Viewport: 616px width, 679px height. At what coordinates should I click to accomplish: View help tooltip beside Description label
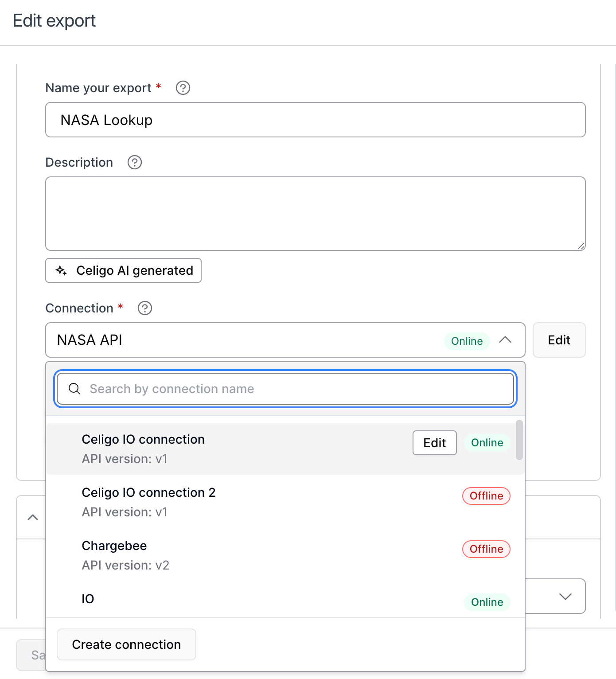tap(135, 162)
